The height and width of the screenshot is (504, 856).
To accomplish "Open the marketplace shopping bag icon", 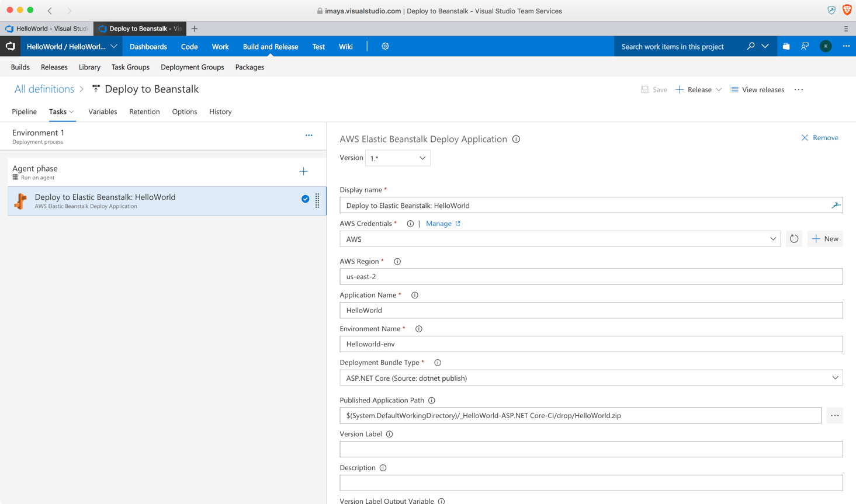I will pyautogui.click(x=786, y=46).
